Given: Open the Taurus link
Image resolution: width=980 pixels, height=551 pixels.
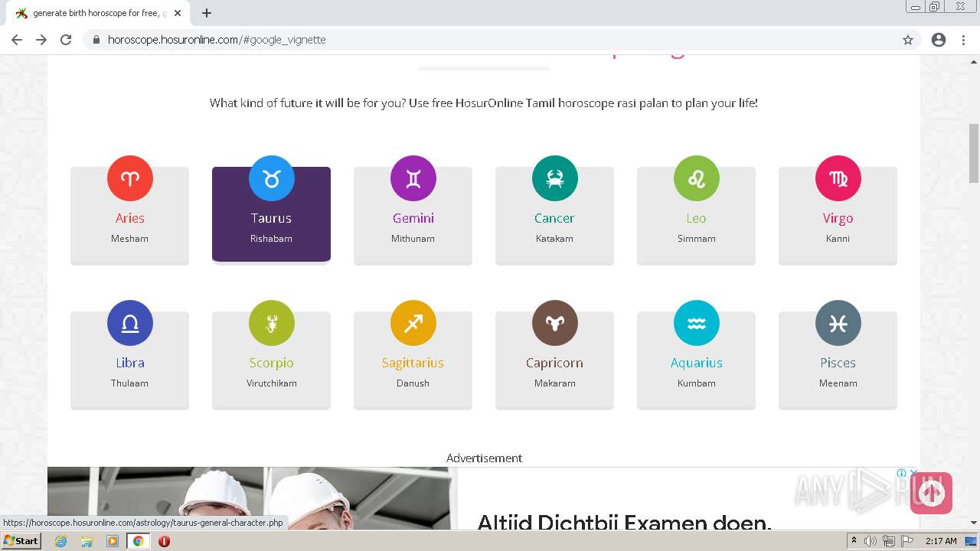Looking at the screenshot, I should (x=271, y=218).
